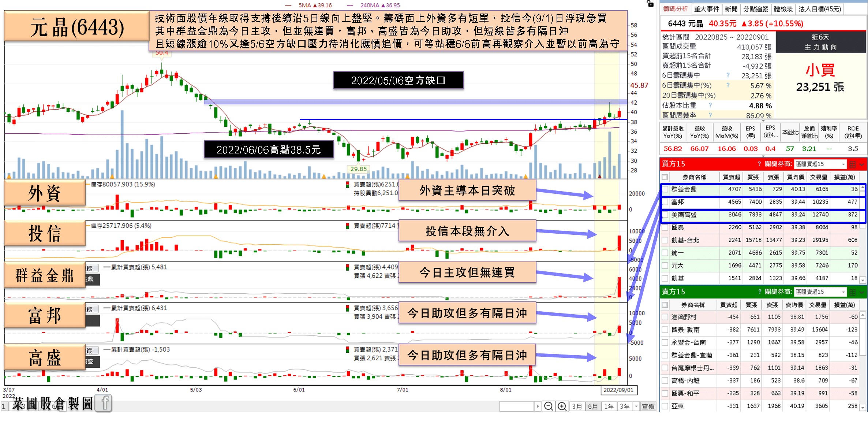Select the 高橋-內壢 seller row

(760, 381)
